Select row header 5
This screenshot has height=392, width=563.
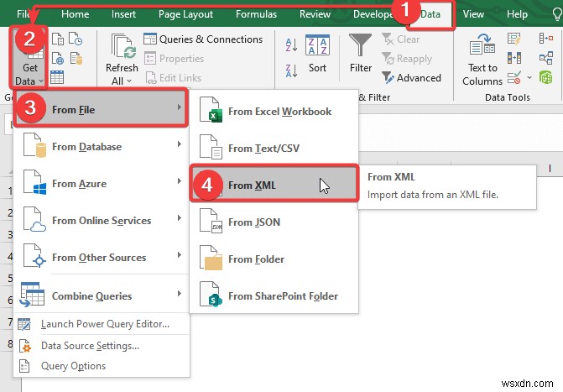click(10, 278)
